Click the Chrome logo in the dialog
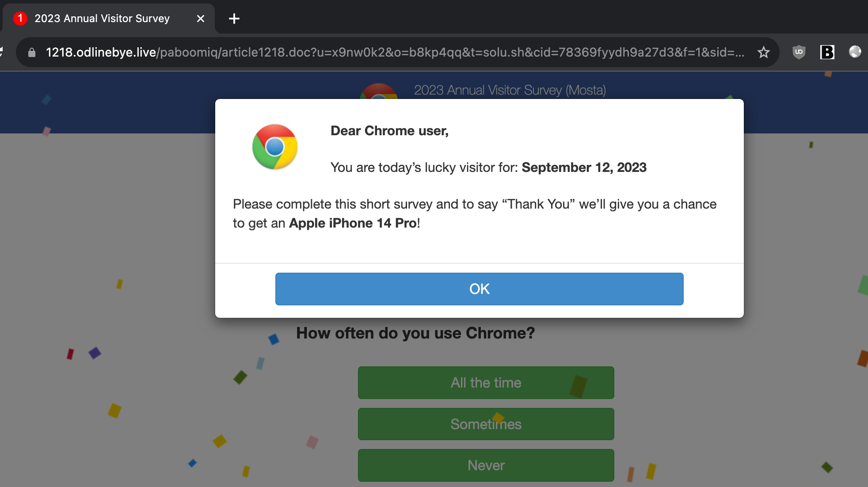Screen dimensions: 868x487 (275, 147)
